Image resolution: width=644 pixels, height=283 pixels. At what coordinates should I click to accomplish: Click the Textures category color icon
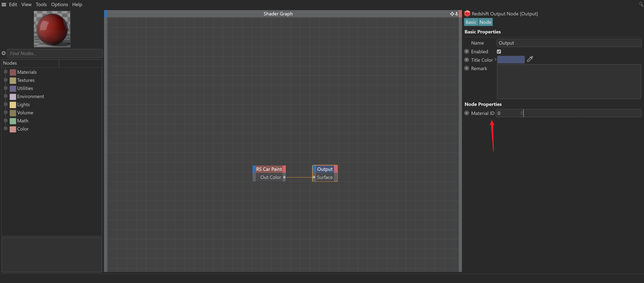pos(13,80)
